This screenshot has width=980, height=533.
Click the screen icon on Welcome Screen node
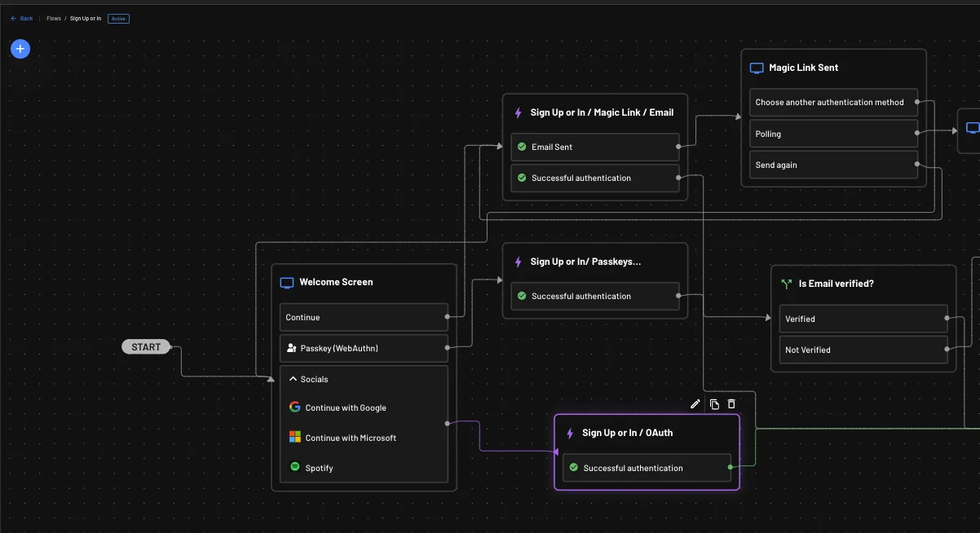(x=287, y=283)
